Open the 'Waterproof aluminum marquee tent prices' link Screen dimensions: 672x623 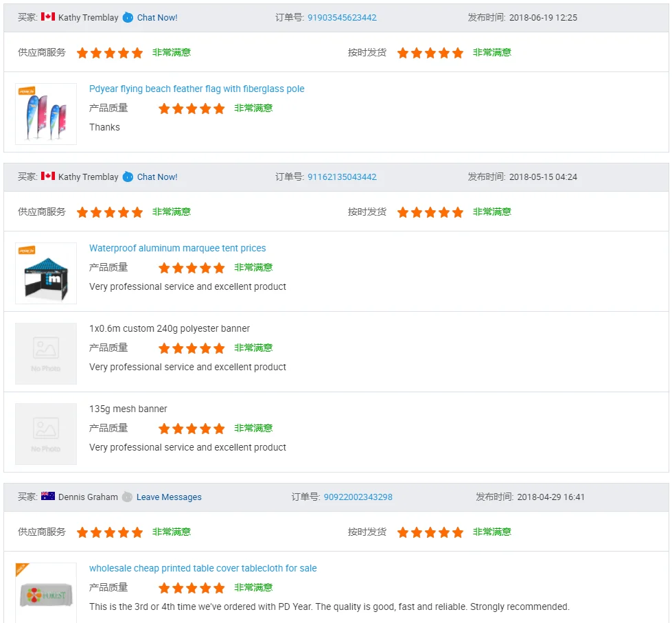click(x=177, y=249)
